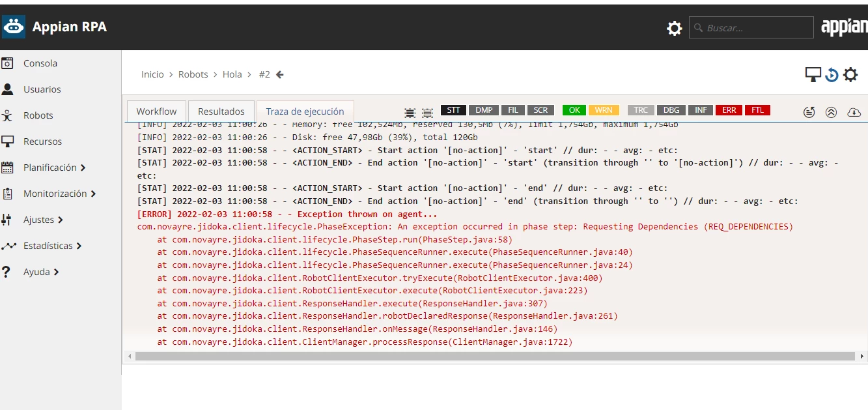Switch to the Workflow tab
This screenshot has height=410, width=868.
tap(156, 111)
